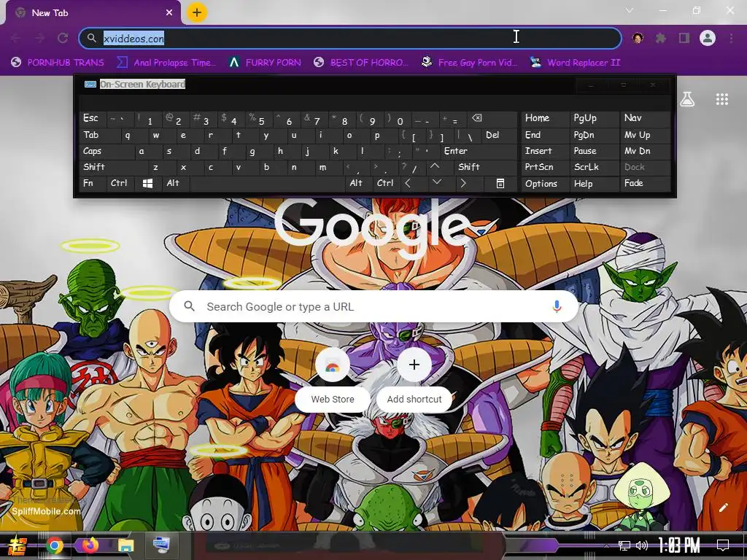Open Firefox from the taskbar
The image size is (747, 560).
coord(90,545)
